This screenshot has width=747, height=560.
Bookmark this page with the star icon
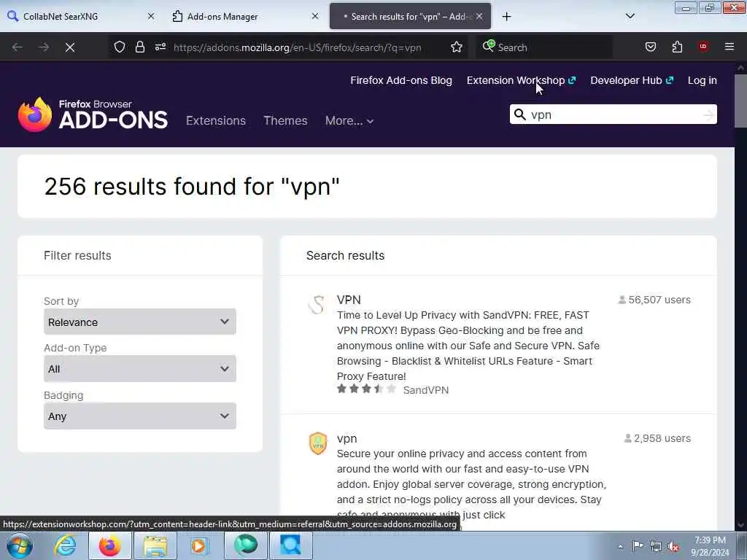coord(457,47)
